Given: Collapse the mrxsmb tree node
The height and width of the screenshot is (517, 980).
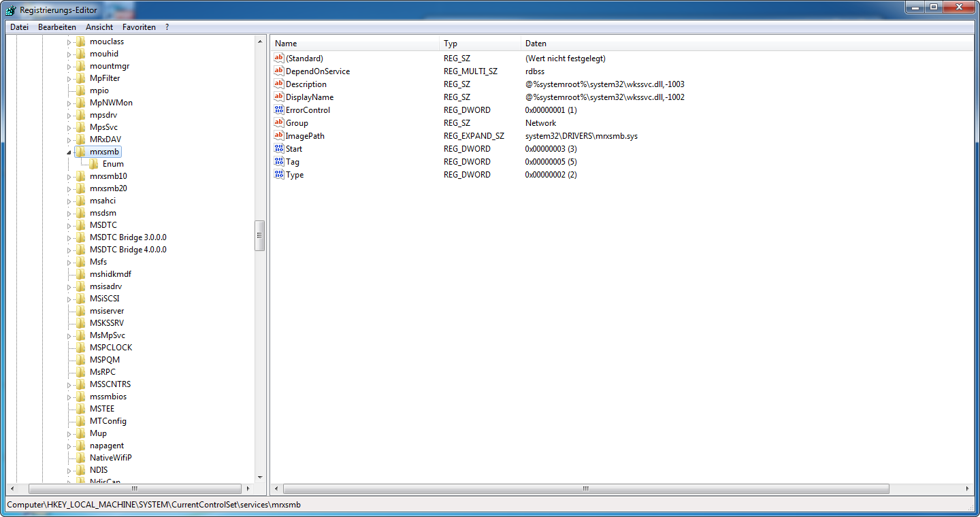Looking at the screenshot, I should click(69, 152).
